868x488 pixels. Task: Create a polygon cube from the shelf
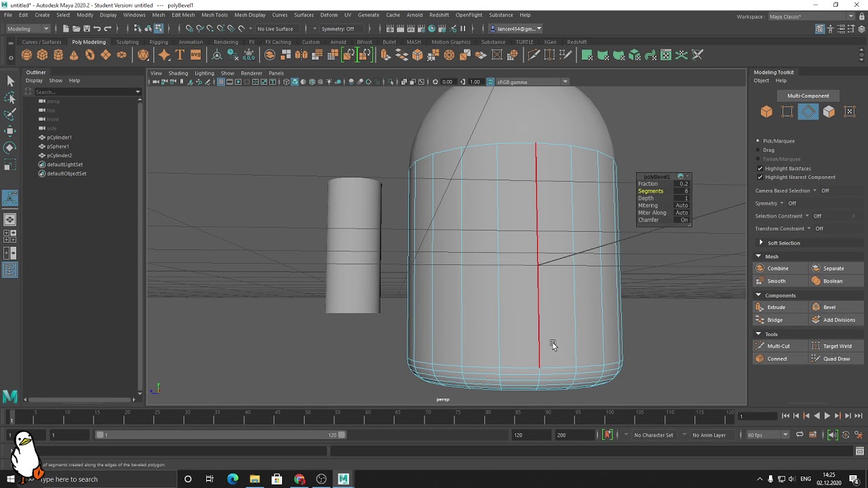click(x=42, y=55)
